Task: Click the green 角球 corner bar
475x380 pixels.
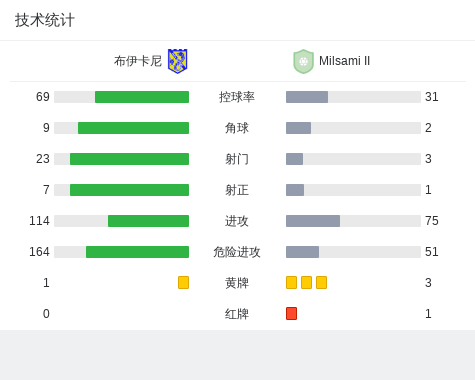Action: (x=133, y=128)
